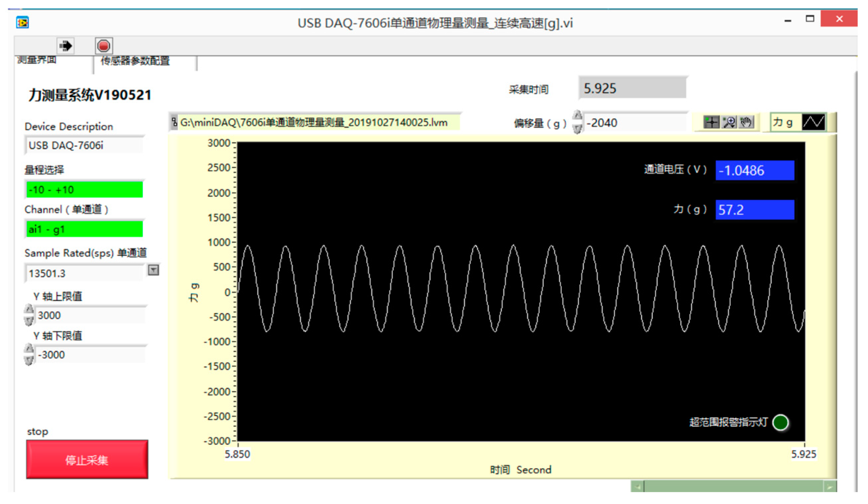This screenshot has width=868, height=504.
Task: Open the Channel ai1 - g1 selector
Action: point(84,229)
